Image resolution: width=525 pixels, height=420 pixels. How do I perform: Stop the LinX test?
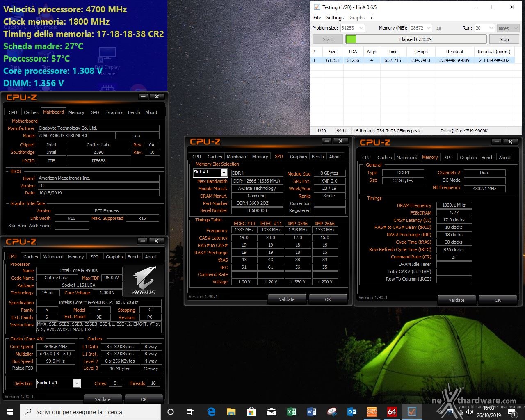[504, 39]
